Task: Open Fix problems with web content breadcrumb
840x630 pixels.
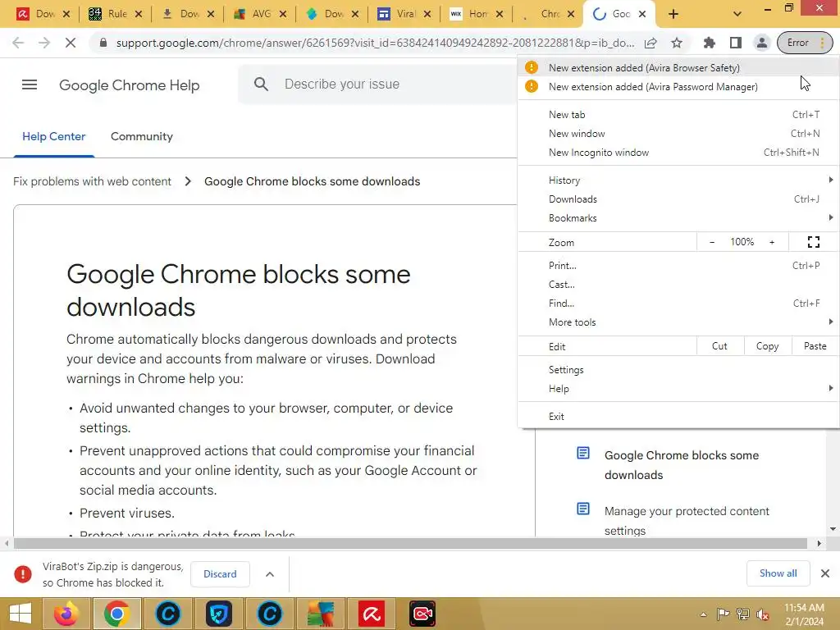Action: (x=92, y=181)
